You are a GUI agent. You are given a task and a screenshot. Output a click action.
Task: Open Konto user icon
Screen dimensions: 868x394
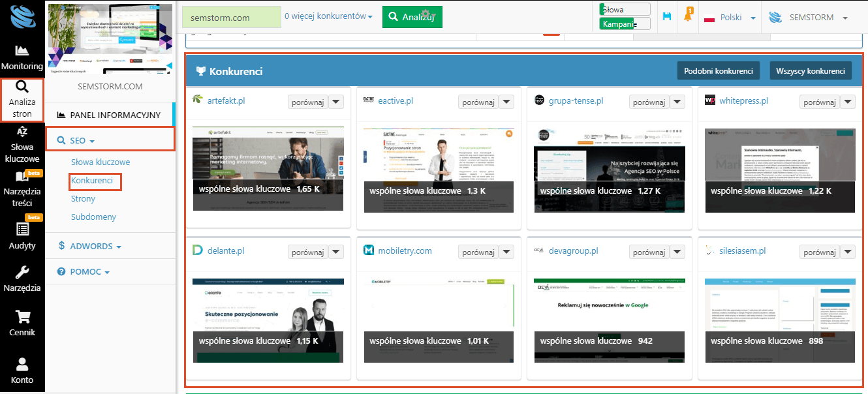coord(22,364)
